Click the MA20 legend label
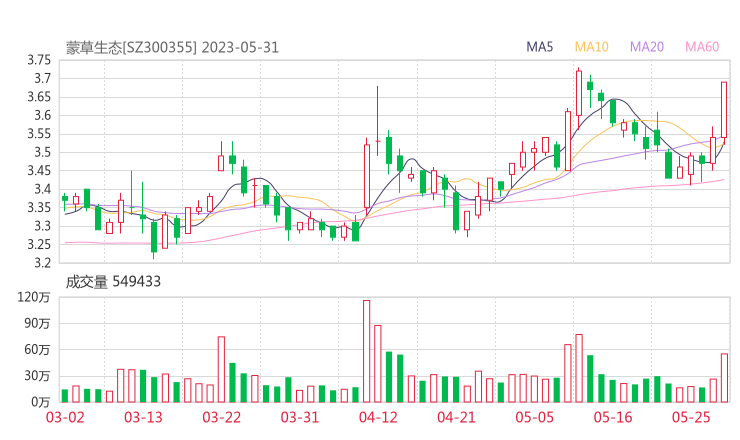The width and height of the screenshot is (740, 440). 647,47
